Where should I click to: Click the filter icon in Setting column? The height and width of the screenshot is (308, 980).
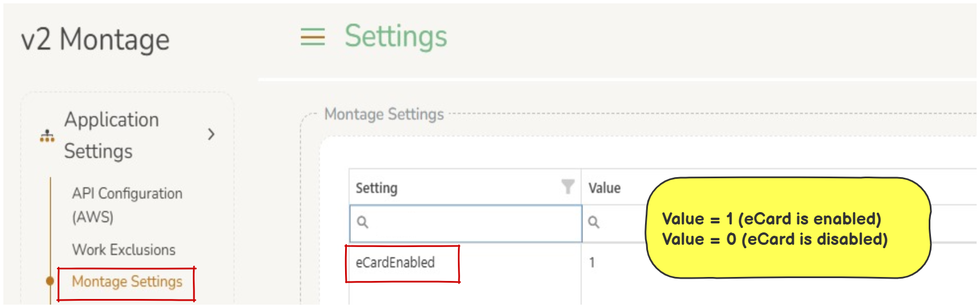pos(568,187)
